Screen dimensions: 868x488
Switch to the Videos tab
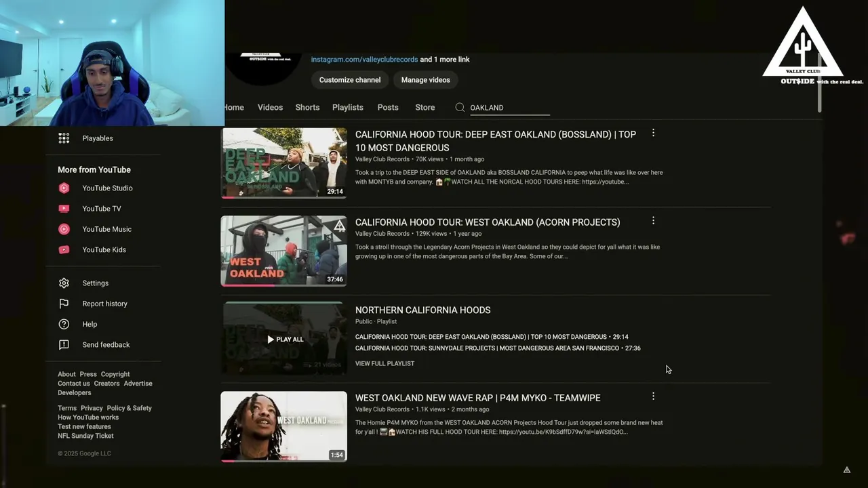tap(270, 107)
